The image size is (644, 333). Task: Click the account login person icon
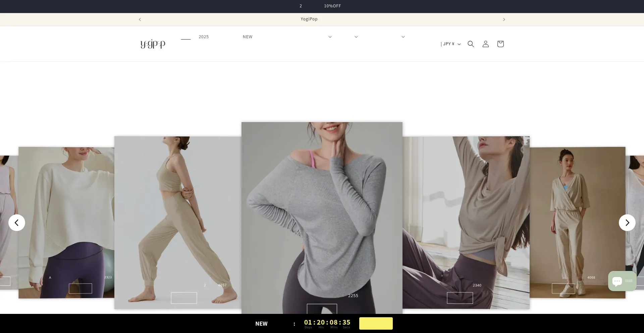[485, 44]
